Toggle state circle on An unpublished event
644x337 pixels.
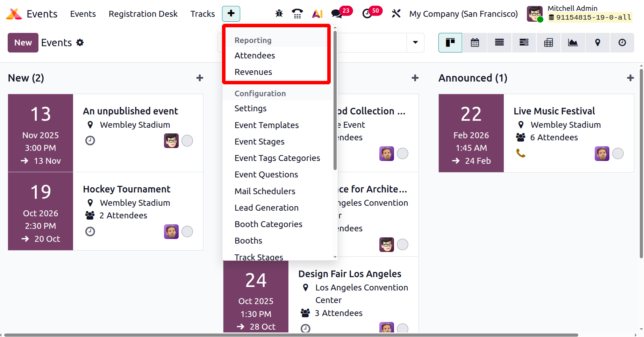[x=187, y=141]
